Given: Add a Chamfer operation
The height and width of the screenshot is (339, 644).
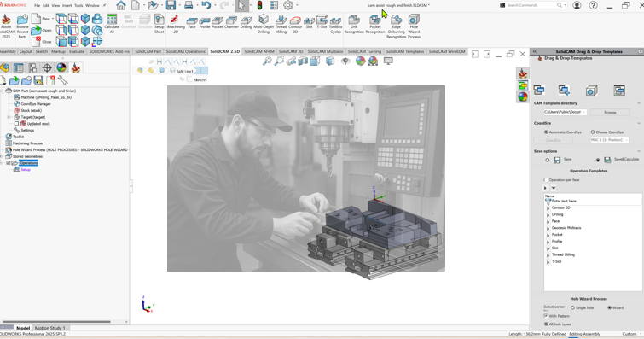Looking at the screenshot, I should point(232,23).
